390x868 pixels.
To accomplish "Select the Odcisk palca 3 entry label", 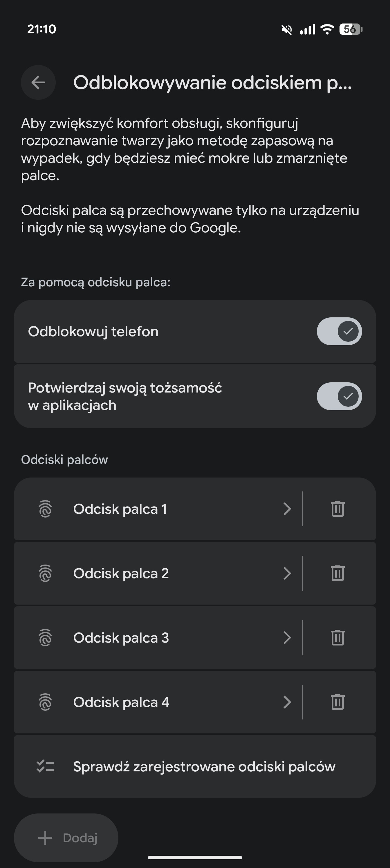I will click(121, 638).
